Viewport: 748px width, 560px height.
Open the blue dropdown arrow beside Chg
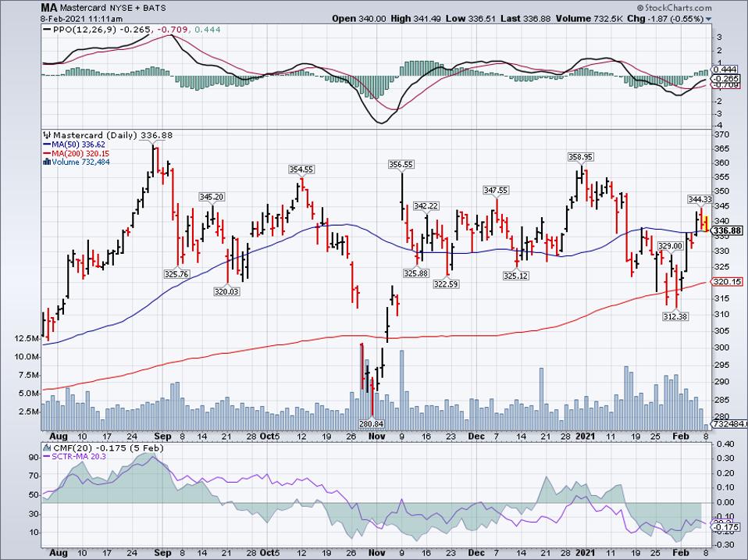click(708, 19)
